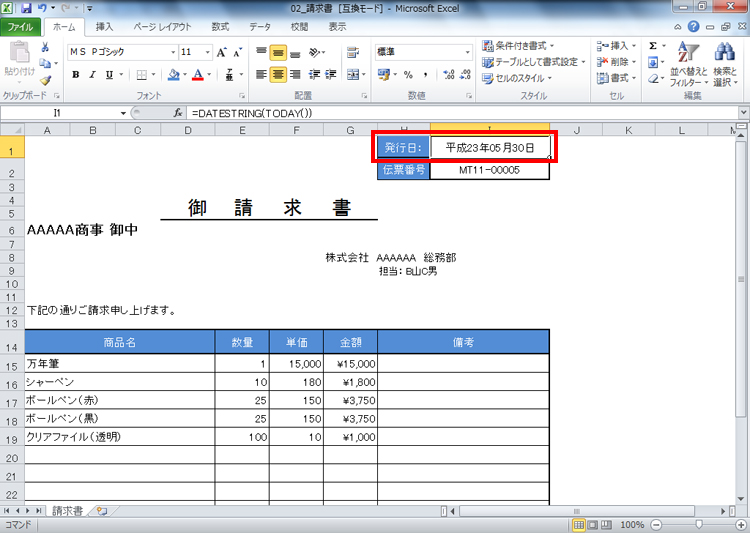The image size is (750, 533).
Task: Expand the formula bar with right arrow
Action: point(743,113)
